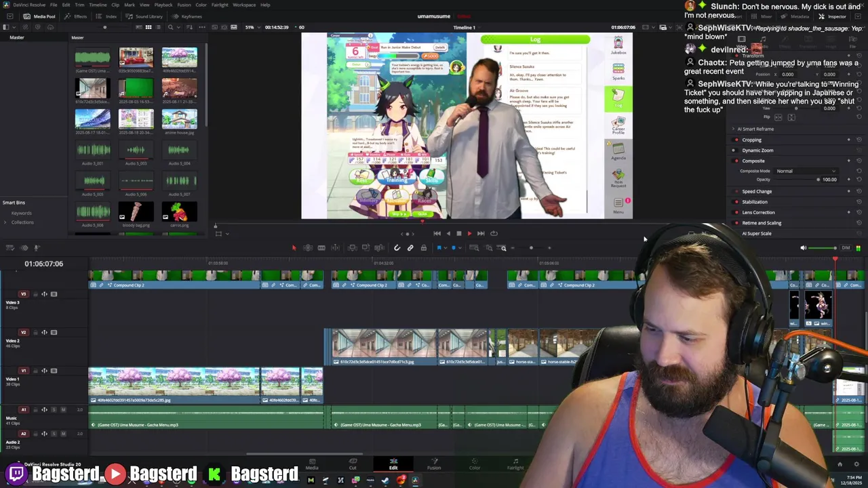
Task: Select the Selection Mode arrow tool
Action: 294,248
